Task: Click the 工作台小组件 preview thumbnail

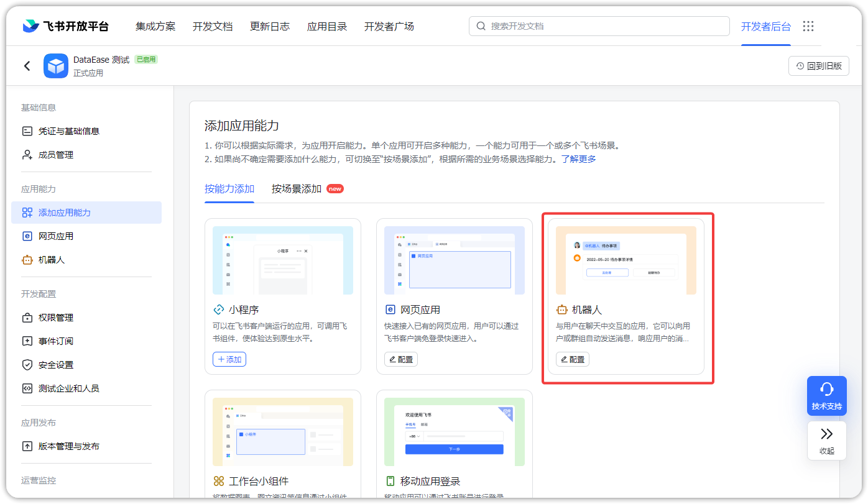Action: [x=283, y=432]
